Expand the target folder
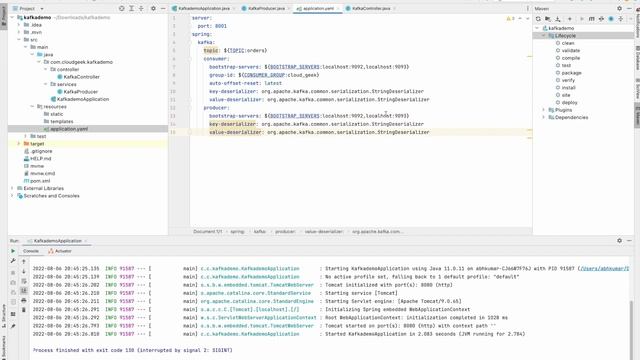640x360 pixels. click(x=19, y=144)
